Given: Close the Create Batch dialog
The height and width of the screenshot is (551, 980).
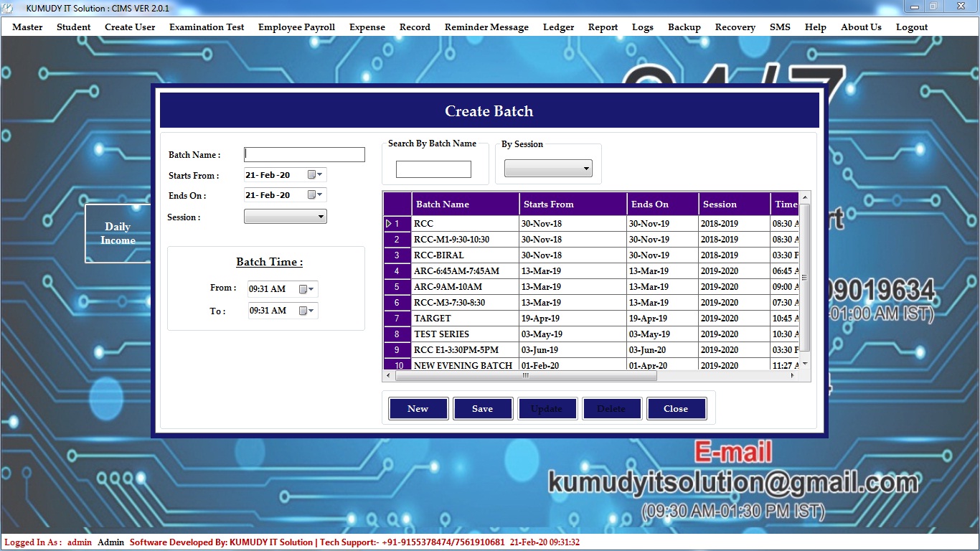Looking at the screenshot, I should [x=676, y=409].
